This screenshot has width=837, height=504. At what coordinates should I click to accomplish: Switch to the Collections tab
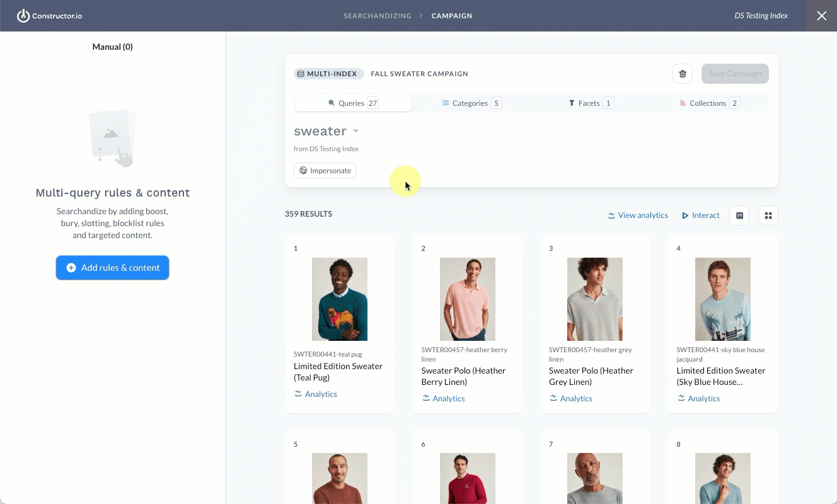(709, 103)
